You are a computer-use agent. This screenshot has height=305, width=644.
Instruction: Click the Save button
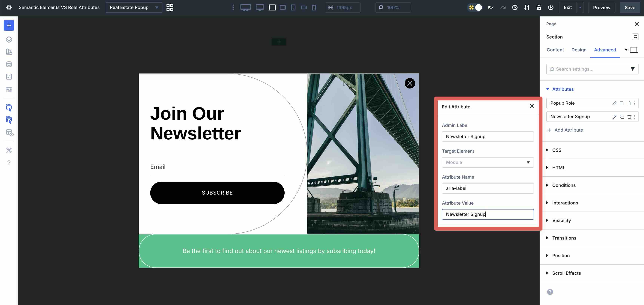click(630, 7)
